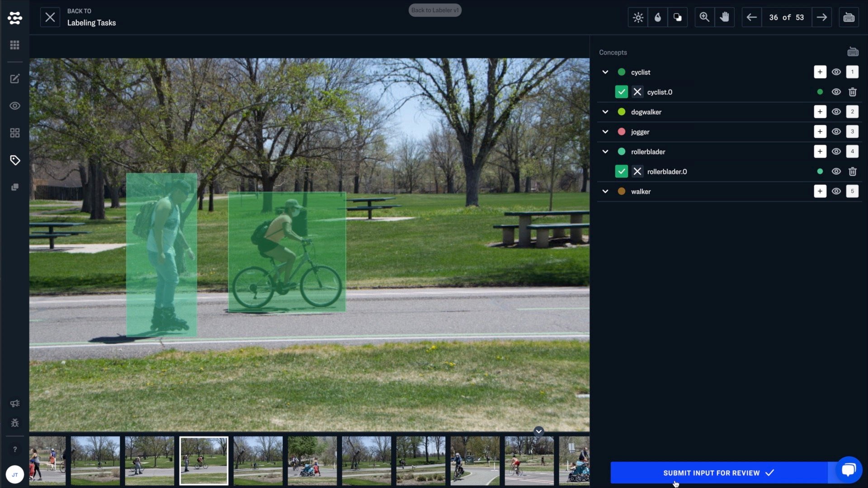Go to next image arrow

click(x=821, y=18)
